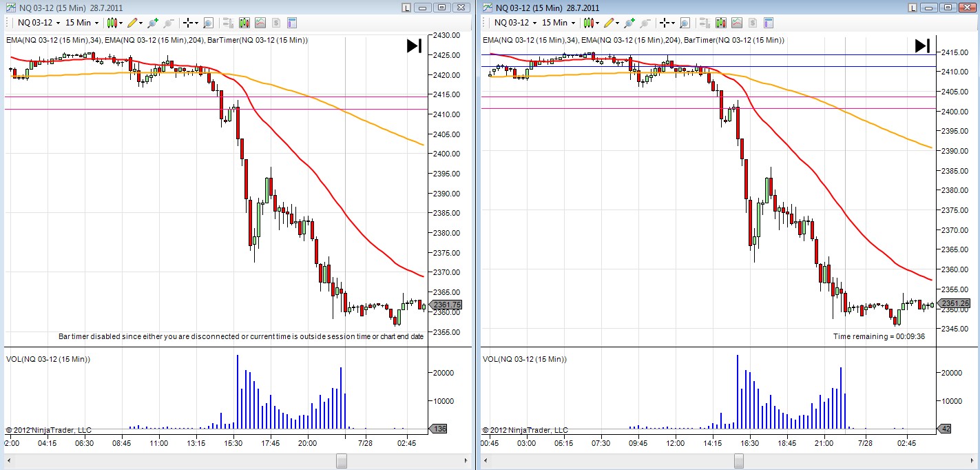Click the Strategies dollar icon in right window
980x470 pixels.
tap(753, 23)
